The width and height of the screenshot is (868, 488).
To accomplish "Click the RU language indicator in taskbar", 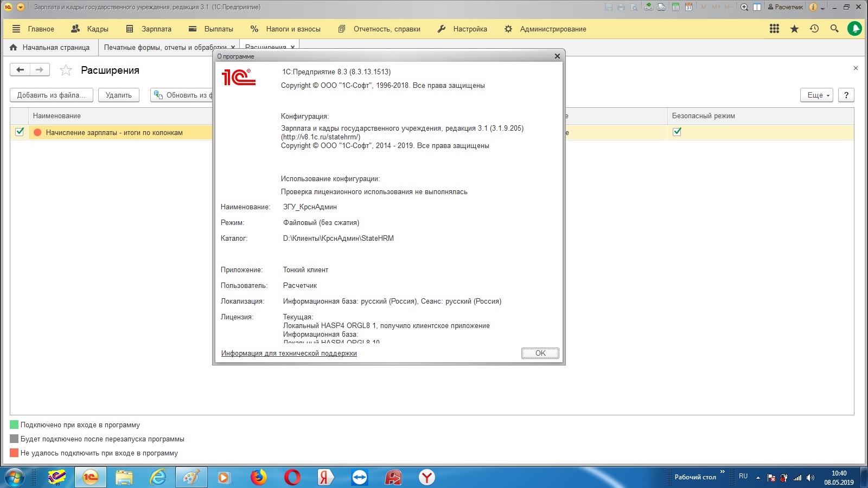I will [x=743, y=476].
